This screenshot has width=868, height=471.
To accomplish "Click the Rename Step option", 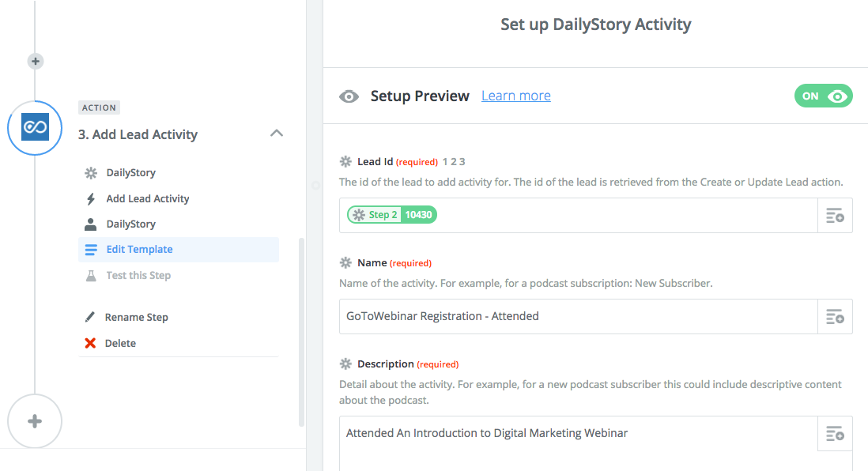I will click(x=136, y=317).
